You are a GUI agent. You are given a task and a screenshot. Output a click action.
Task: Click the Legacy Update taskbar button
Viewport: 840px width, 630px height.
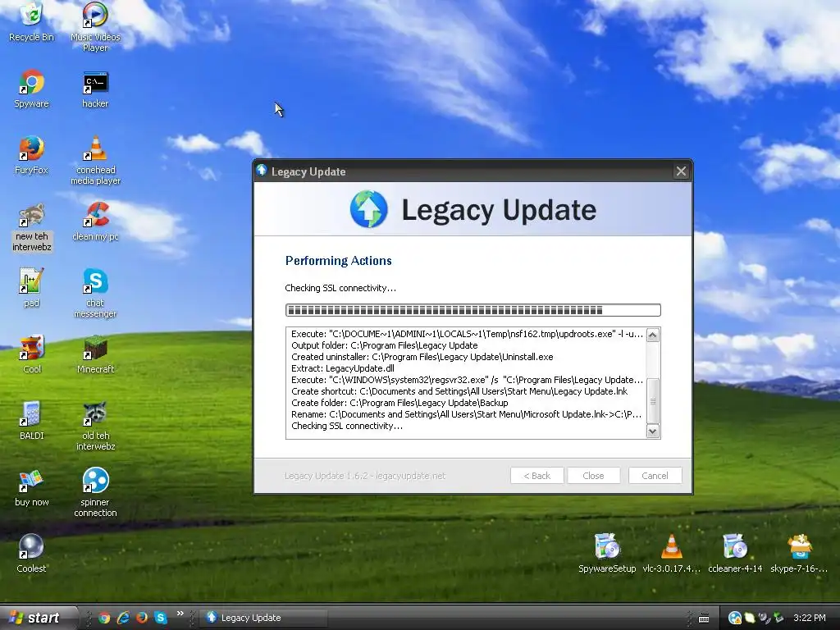click(x=263, y=618)
